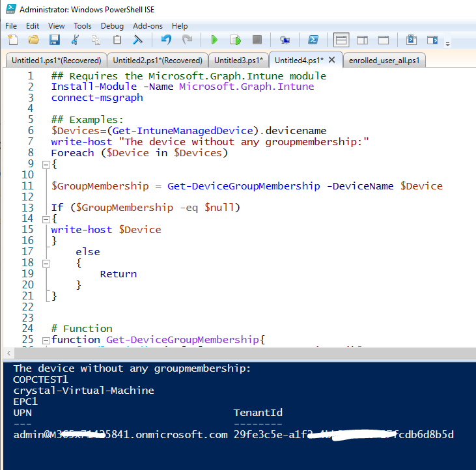
Task: Click the '# Function' comment line
Action: tap(81, 329)
